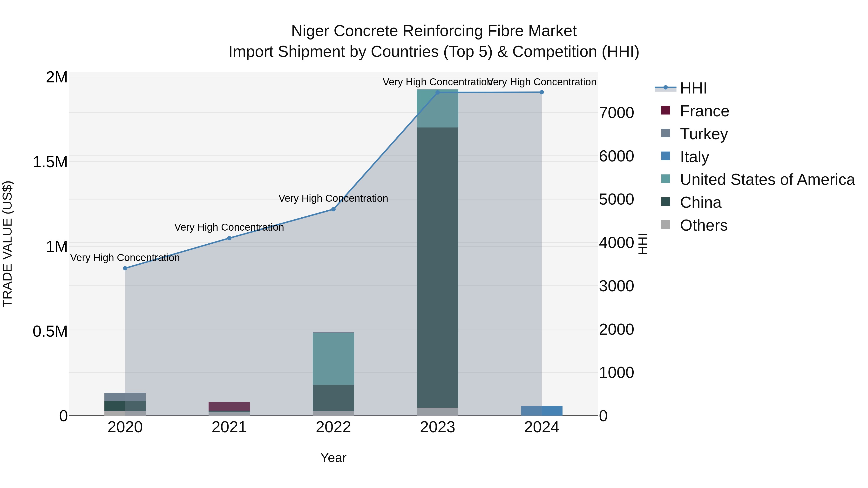Image resolution: width=868 pixels, height=488 pixels.
Task: Click the United States segment atop 2023 bar
Action: click(x=437, y=108)
